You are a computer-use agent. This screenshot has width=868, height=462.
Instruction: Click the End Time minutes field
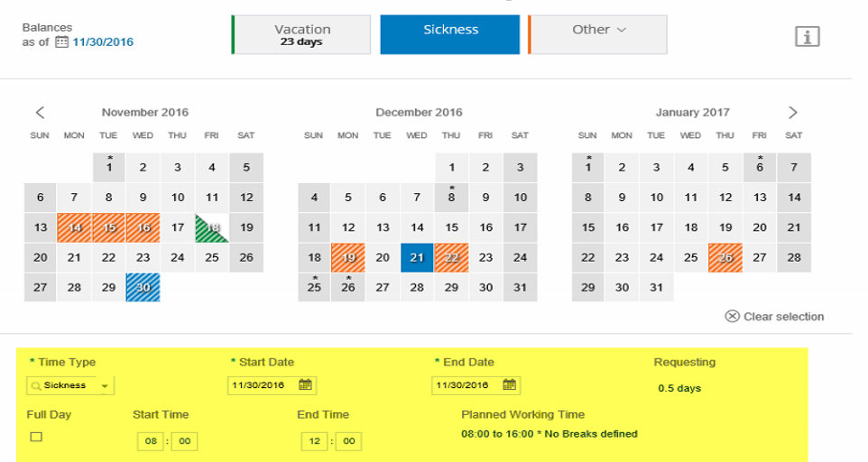pyautogui.click(x=349, y=441)
